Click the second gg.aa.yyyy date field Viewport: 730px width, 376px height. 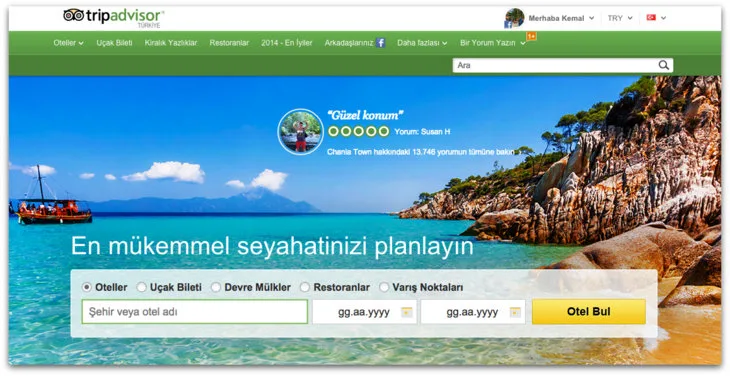(473, 312)
